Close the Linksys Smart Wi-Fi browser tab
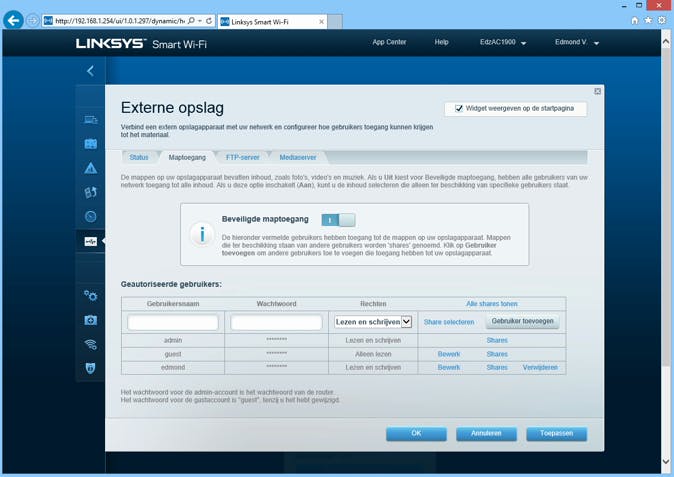 (321, 21)
